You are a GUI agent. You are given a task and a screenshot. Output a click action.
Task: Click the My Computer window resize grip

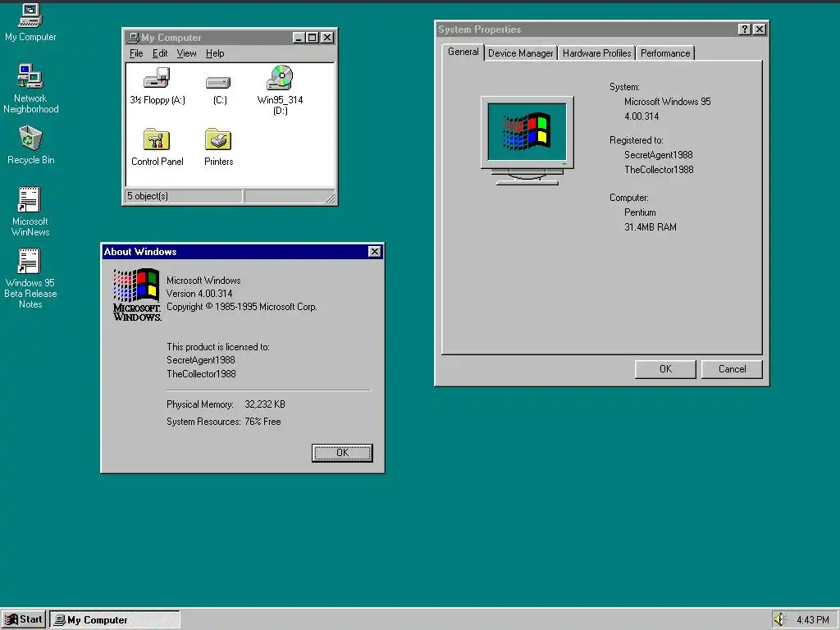pyautogui.click(x=331, y=199)
